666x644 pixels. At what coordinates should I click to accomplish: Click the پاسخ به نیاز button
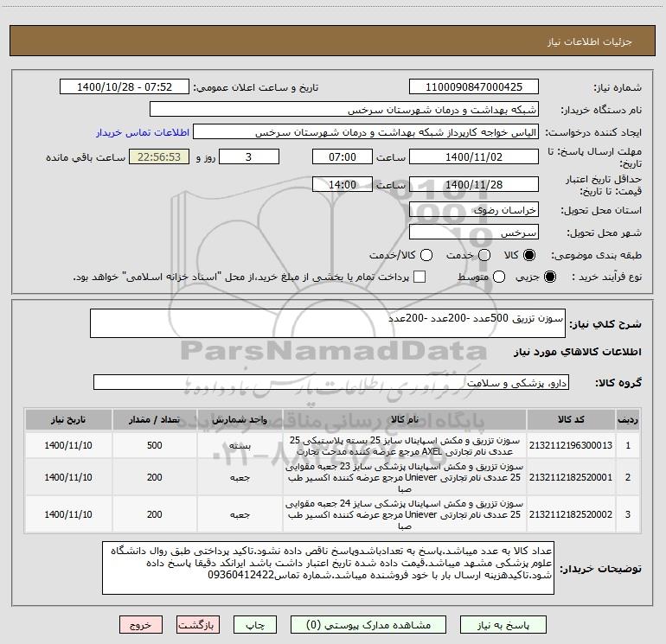[x=503, y=625]
